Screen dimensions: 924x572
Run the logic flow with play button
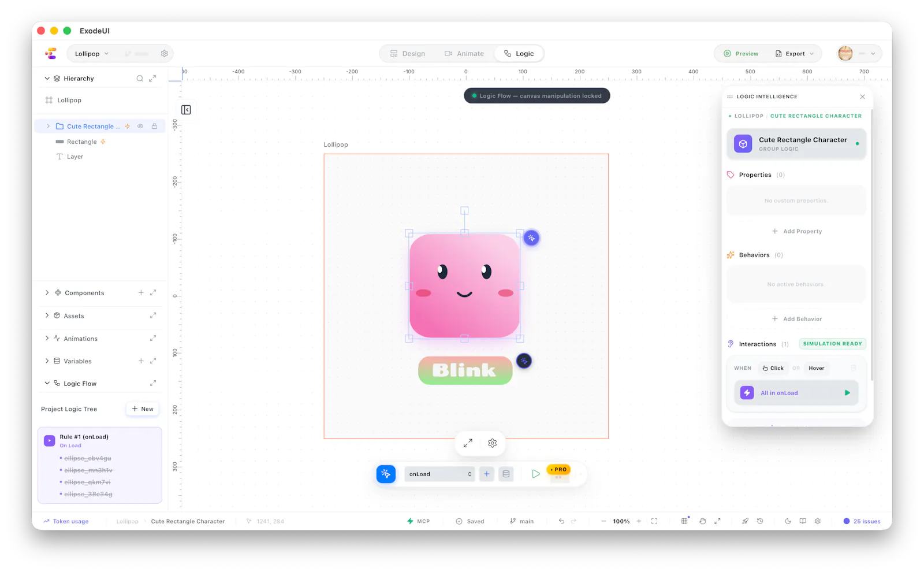pyautogui.click(x=536, y=474)
